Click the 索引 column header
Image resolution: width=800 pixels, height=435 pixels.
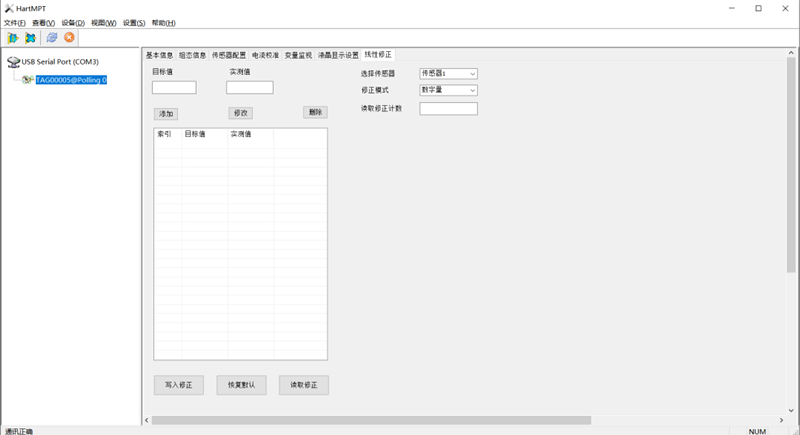click(x=168, y=134)
